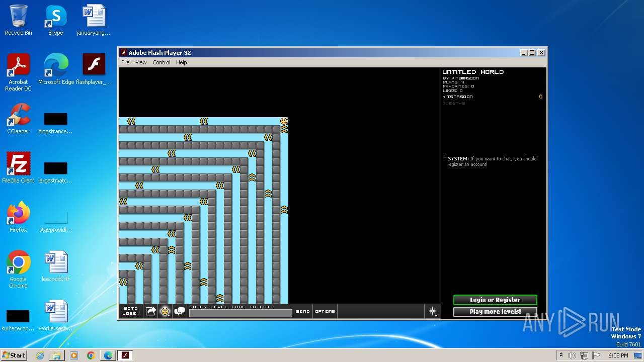This screenshot has width=644, height=362.
Task: Open the File menu
Action: 125,62
